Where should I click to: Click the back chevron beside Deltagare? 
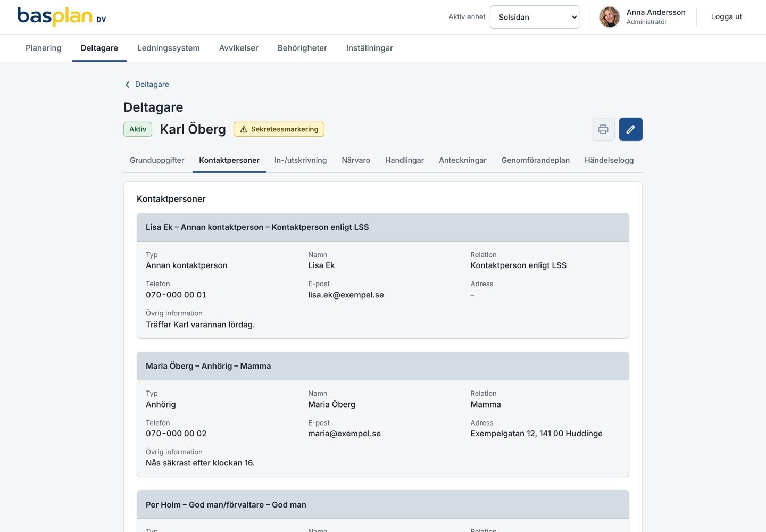tap(127, 85)
